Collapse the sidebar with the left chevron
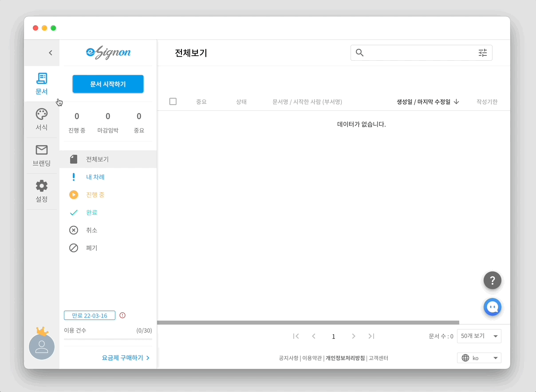This screenshot has width=536, height=392. click(x=51, y=53)
